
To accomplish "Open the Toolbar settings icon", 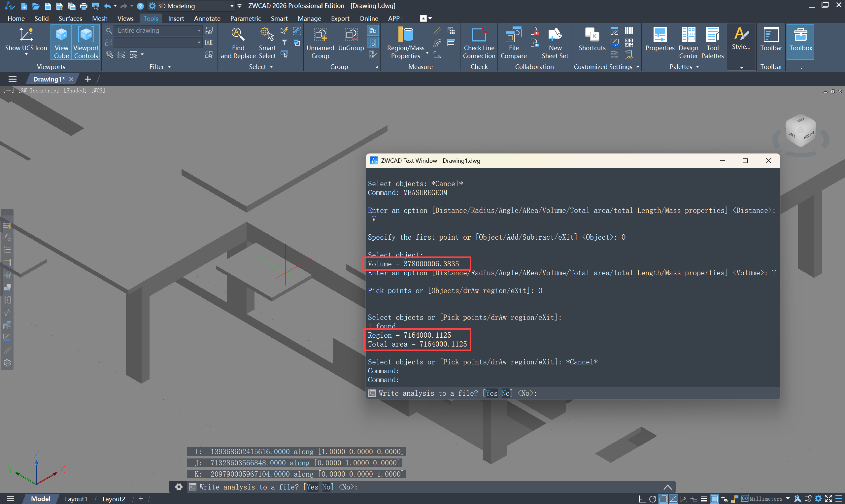I will (771, 39).
